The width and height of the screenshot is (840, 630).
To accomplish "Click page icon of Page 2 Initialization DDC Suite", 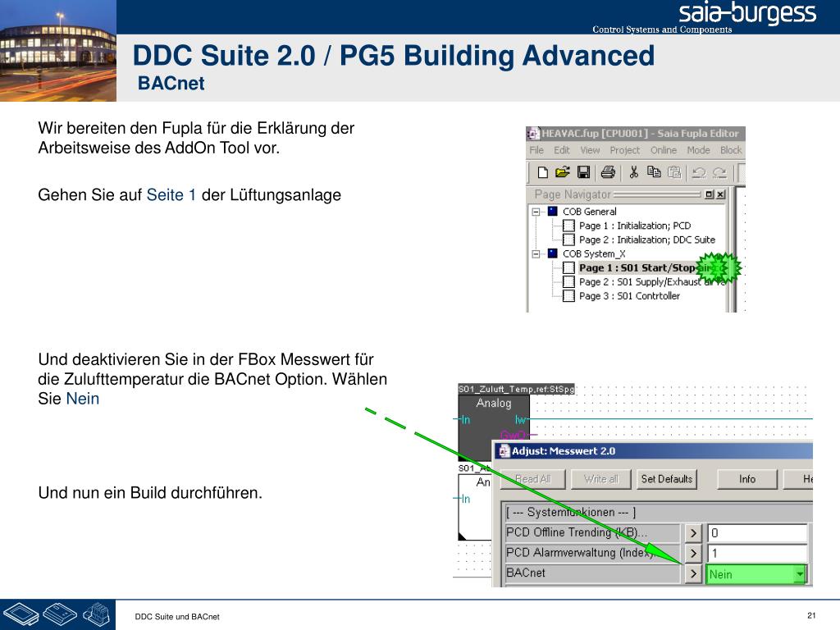I will (x=568, y=240).
